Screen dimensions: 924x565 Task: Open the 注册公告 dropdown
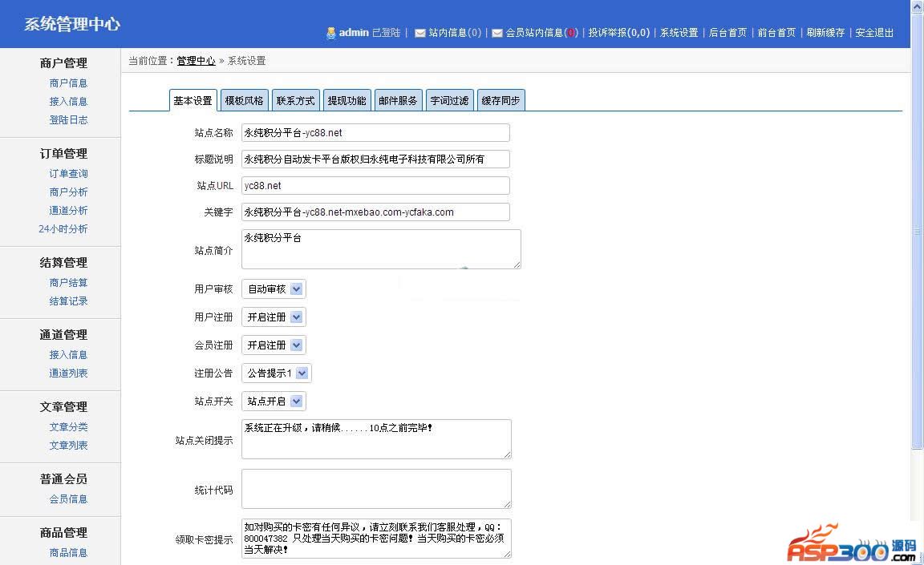pos(276,373)
